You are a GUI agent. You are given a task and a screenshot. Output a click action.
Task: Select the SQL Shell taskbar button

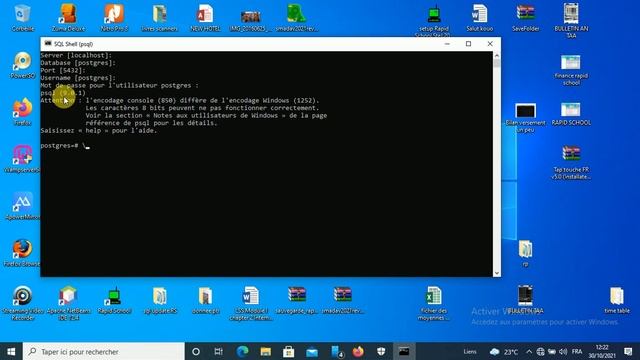[404, 351]
